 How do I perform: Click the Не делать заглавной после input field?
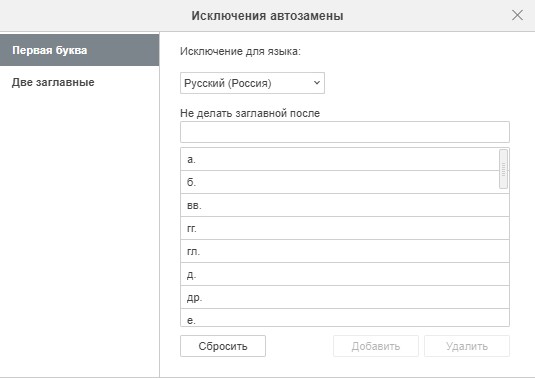click(345, 132)
